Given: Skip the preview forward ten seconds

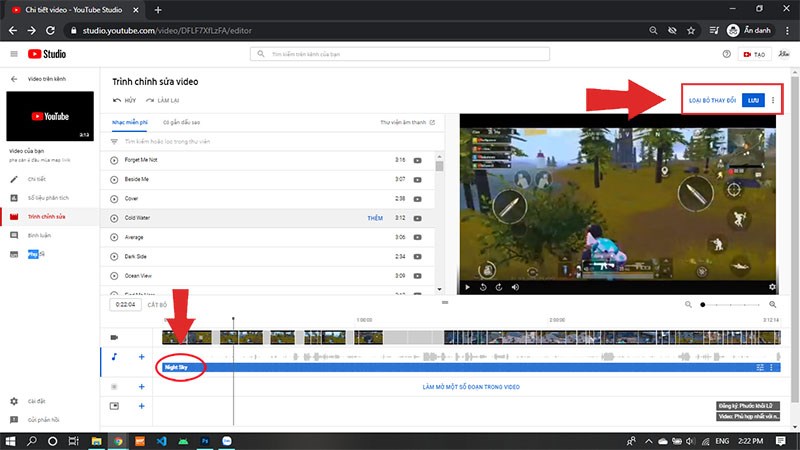Looking at the screenshot, I should click(499, 287).
